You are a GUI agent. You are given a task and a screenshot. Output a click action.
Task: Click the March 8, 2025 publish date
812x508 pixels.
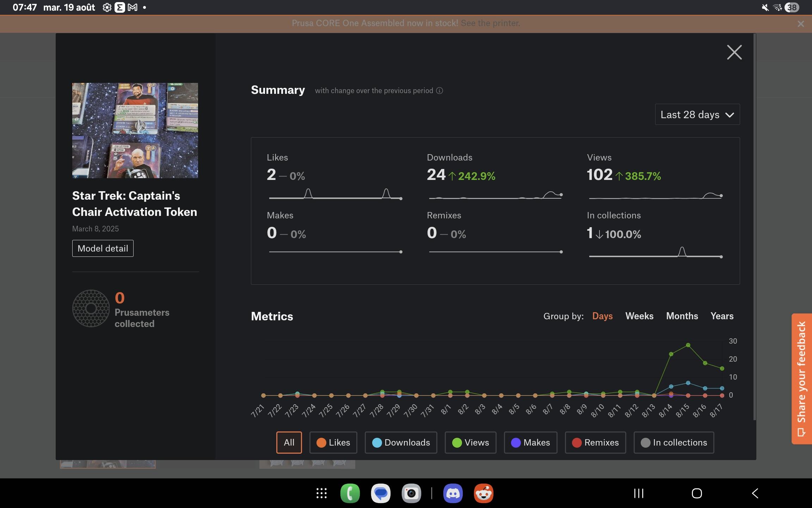96,229
